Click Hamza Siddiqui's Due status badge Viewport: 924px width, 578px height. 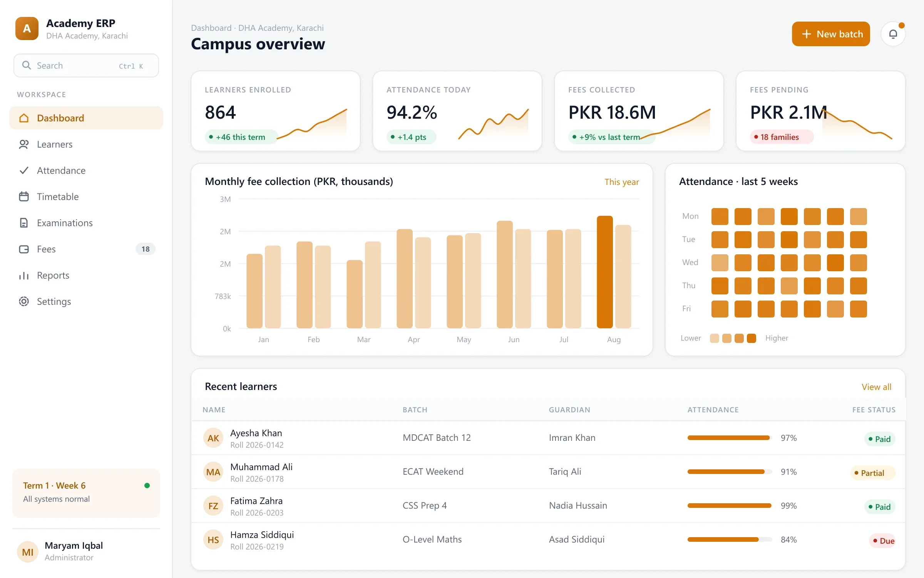pos(882,541)
